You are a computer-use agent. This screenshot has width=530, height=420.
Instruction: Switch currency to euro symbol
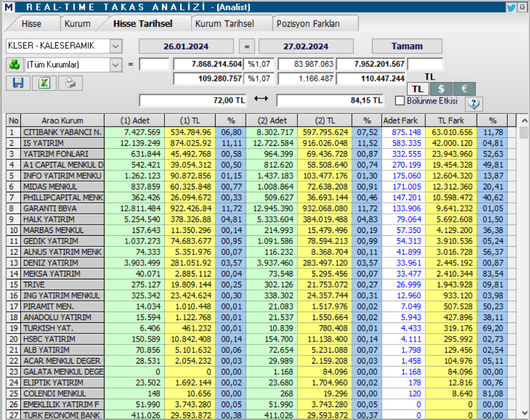tap(464, 89)
